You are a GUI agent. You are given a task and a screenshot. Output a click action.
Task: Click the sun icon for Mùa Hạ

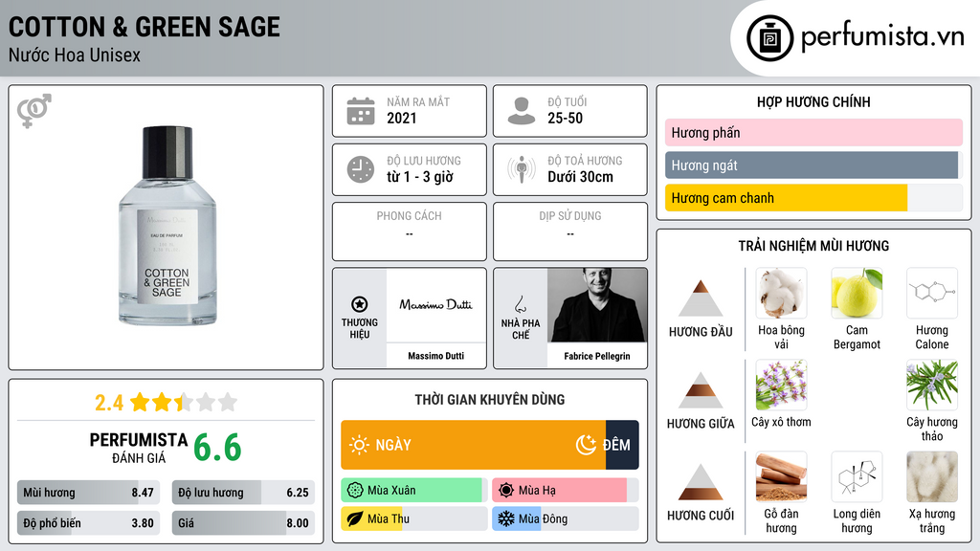click(x=506, y=491)
